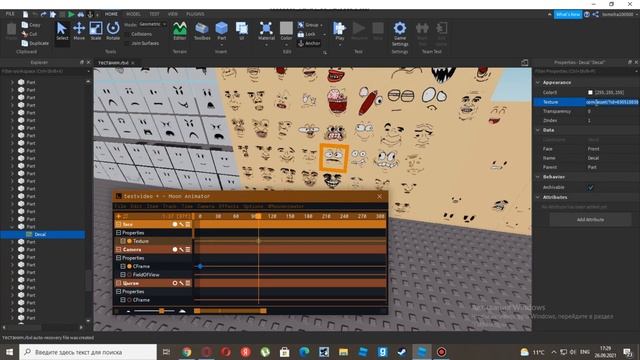Activate the Move tool
Image resolution: width=640 pixels, height=360 pixels.
79,31
